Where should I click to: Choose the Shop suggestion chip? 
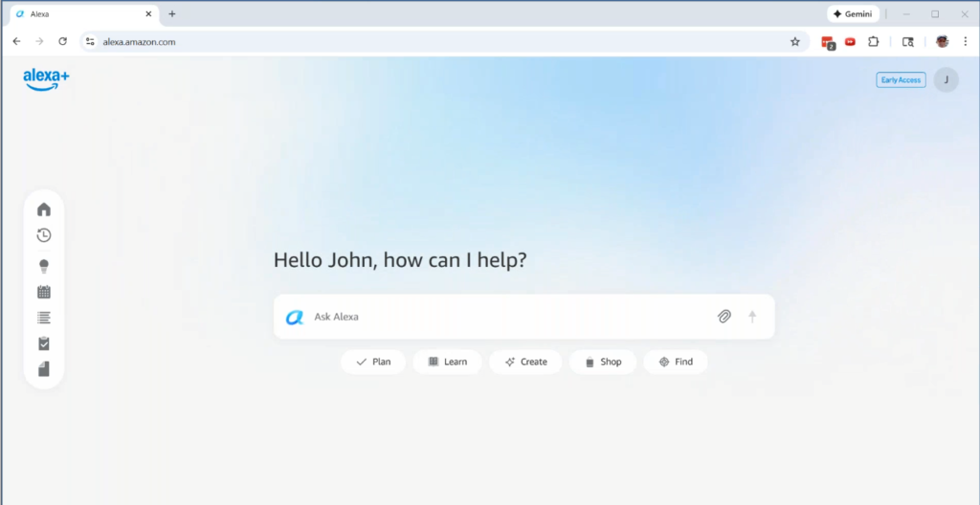coord(602,362)
